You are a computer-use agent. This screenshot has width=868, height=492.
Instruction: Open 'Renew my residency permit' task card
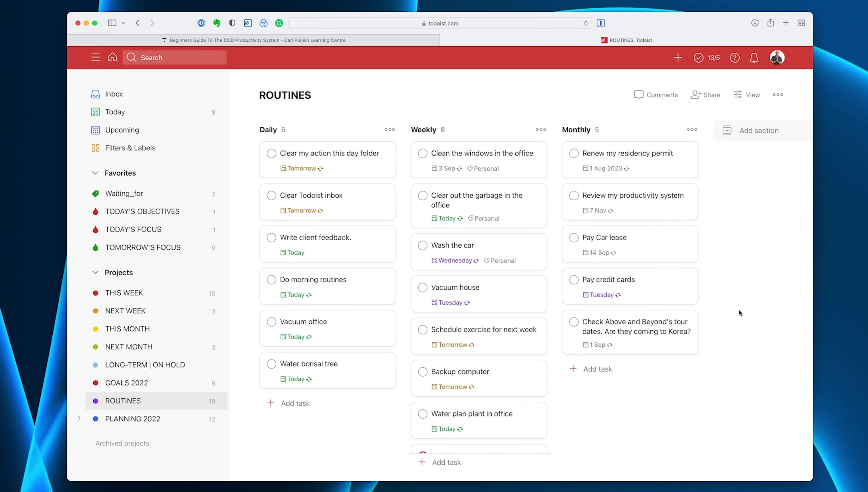(x=630, y=160)
